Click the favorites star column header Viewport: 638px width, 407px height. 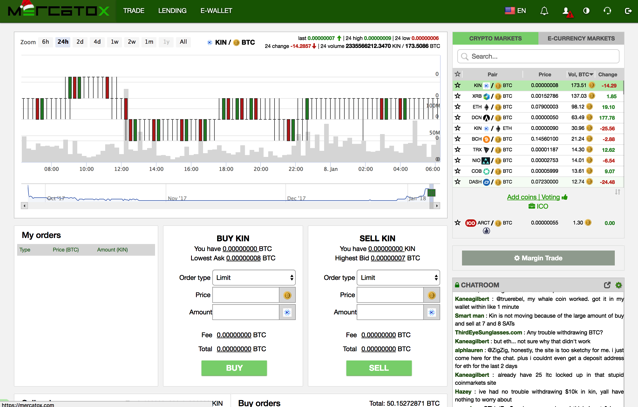click(458, 74)
